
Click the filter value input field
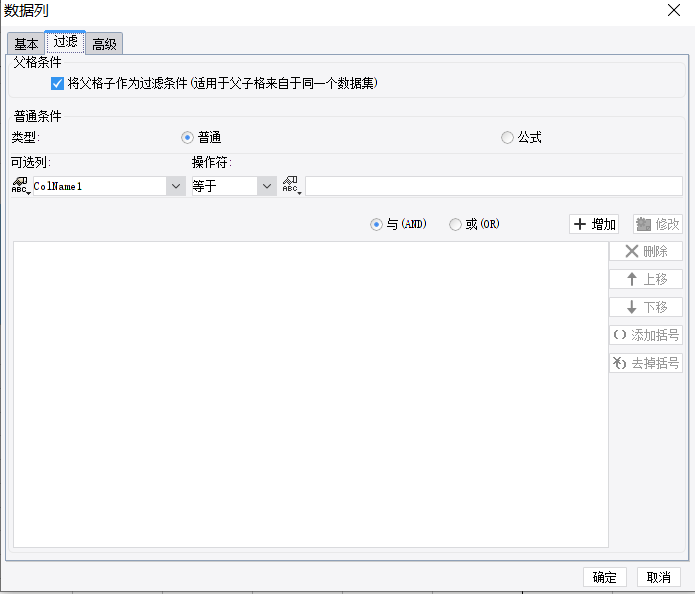[x=494, y=186]
